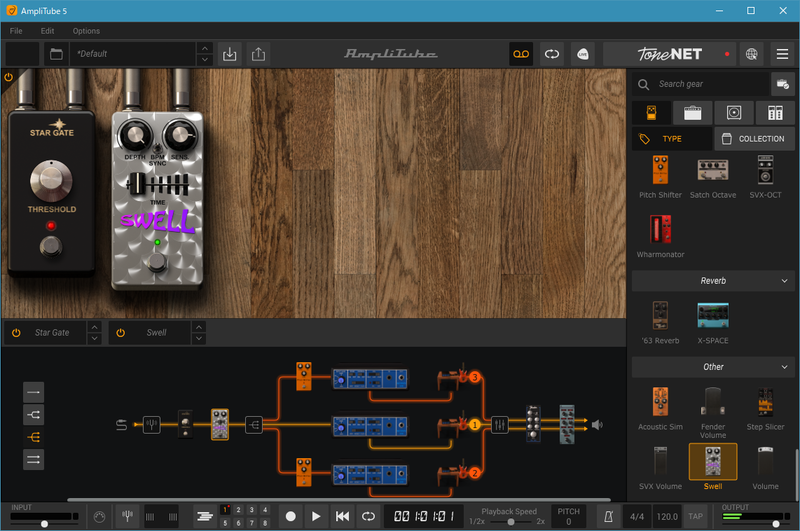
Task: Click the Swell SENS knob
Action: (180, 135)
